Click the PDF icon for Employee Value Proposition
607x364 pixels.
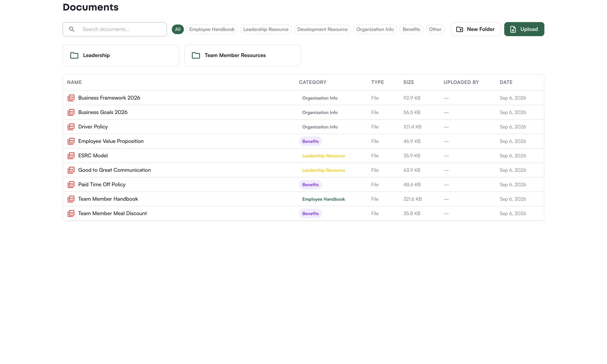[71, 141]
